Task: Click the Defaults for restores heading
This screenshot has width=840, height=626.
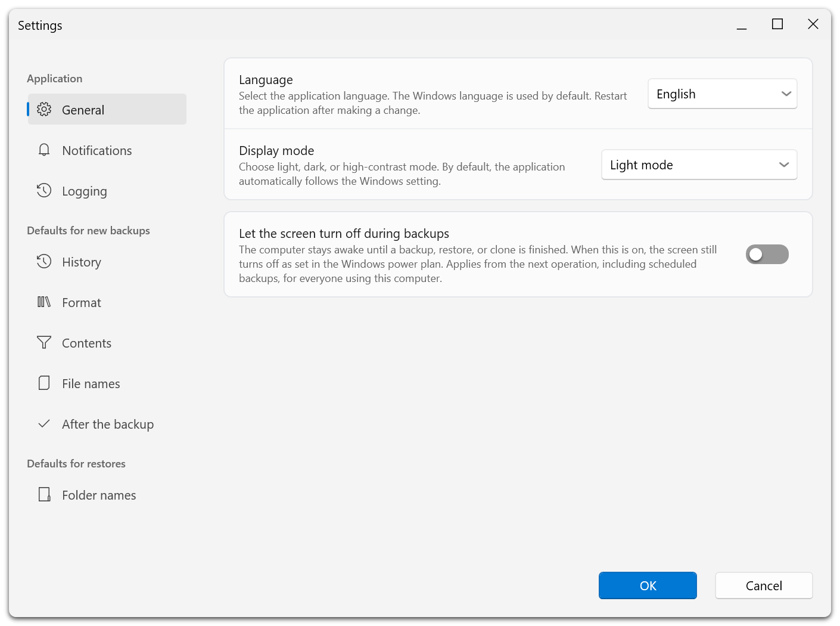Action: tap(76, 464)
